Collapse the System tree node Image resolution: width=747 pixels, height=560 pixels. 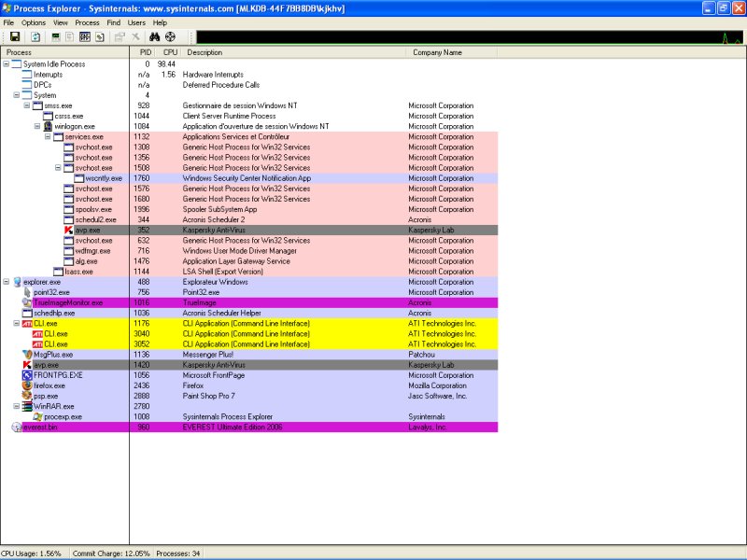[x=17, y=95]
